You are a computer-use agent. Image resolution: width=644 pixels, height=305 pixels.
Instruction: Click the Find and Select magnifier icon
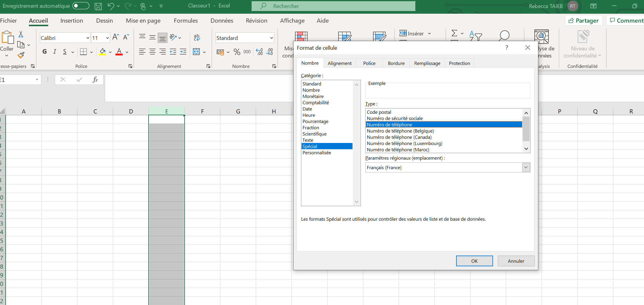click(504, 35)
